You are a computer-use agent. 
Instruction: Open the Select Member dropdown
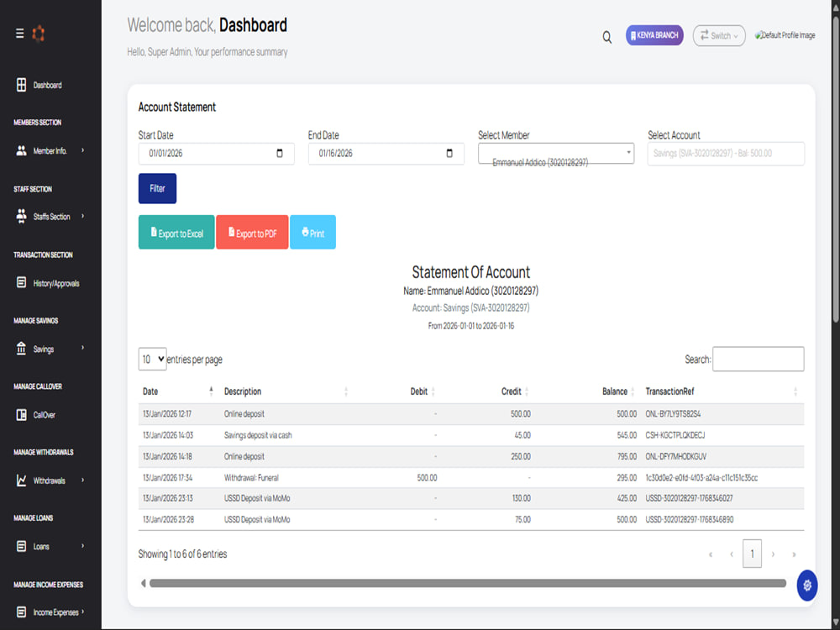click(x=556, y=153)
